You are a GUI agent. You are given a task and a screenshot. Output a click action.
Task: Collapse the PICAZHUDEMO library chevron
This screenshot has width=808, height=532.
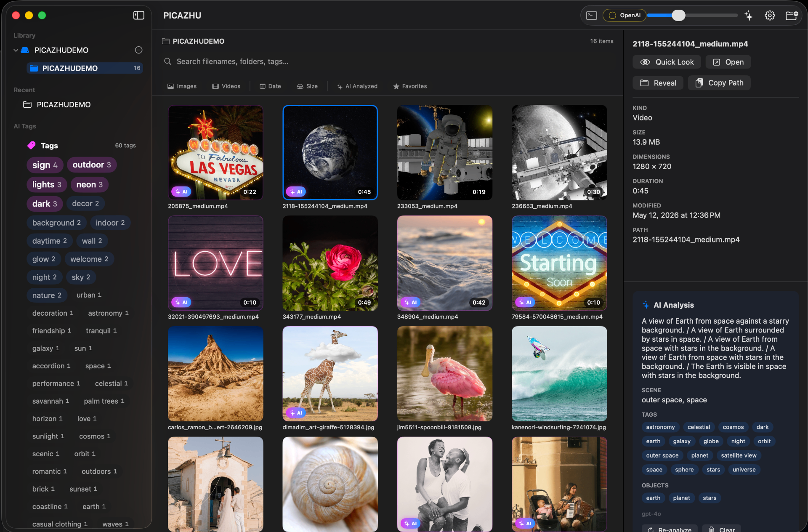16,50
